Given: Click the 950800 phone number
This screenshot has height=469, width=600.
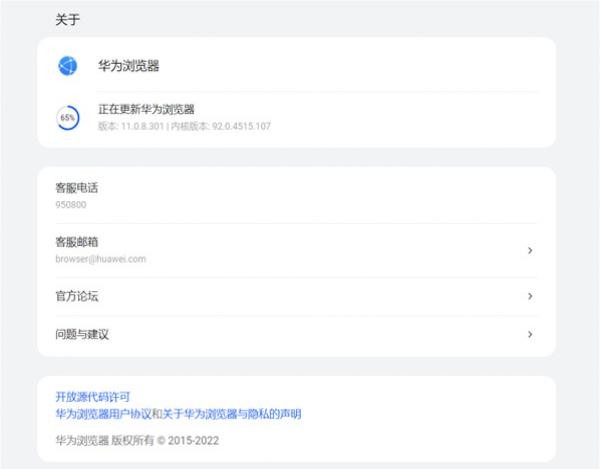Looking at the screenshot, I should pos(71,205).
